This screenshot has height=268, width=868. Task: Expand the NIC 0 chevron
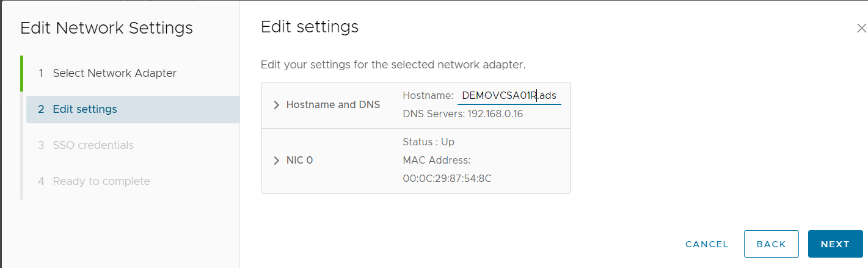(276, 161)
